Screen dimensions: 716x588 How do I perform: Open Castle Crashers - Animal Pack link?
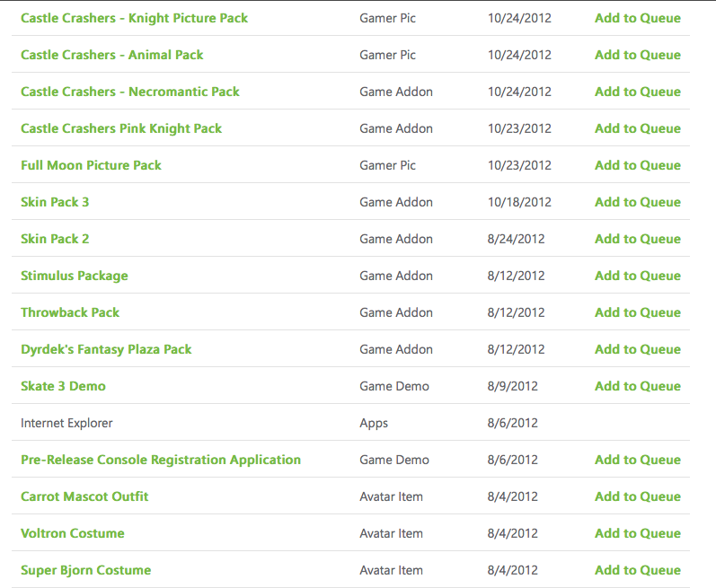click(x=111, y=55)
